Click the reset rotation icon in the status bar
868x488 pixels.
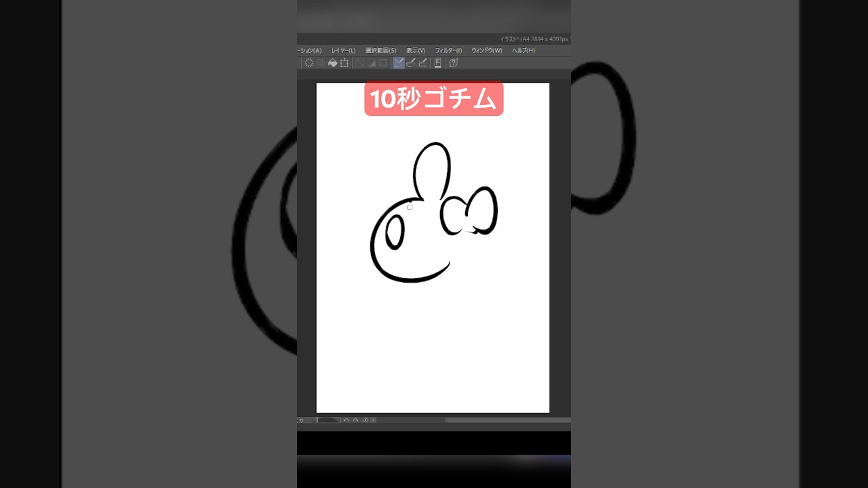pos(364,420)
